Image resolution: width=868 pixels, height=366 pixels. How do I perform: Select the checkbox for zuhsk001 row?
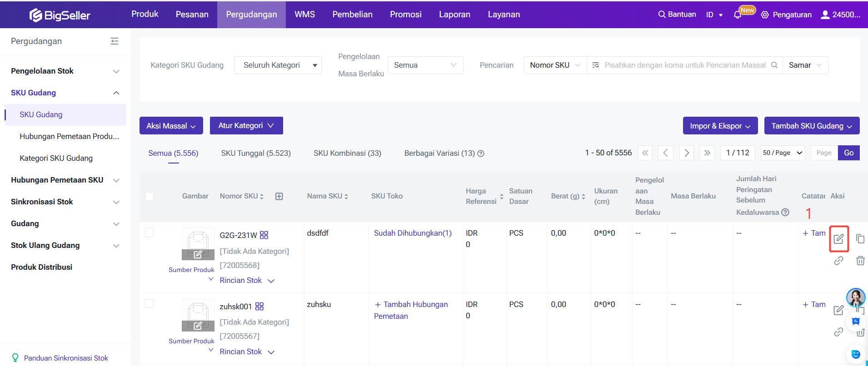[149, 303]
